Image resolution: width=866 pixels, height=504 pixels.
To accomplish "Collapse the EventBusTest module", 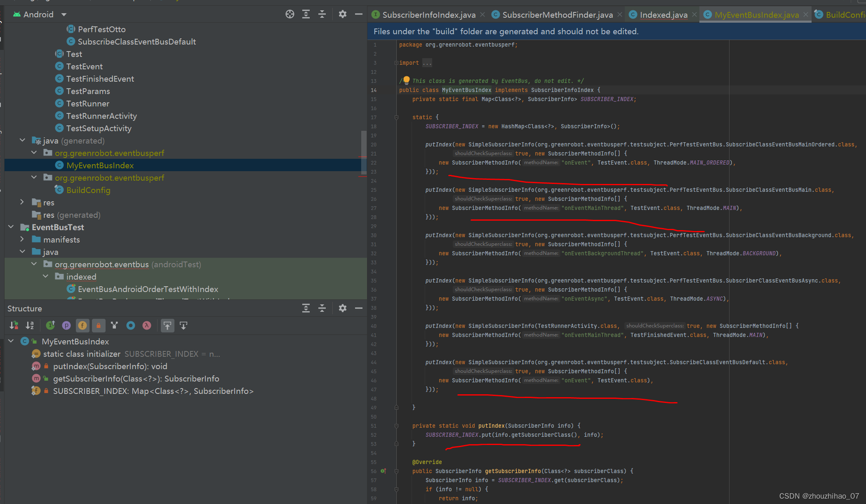I will [11, 227].
